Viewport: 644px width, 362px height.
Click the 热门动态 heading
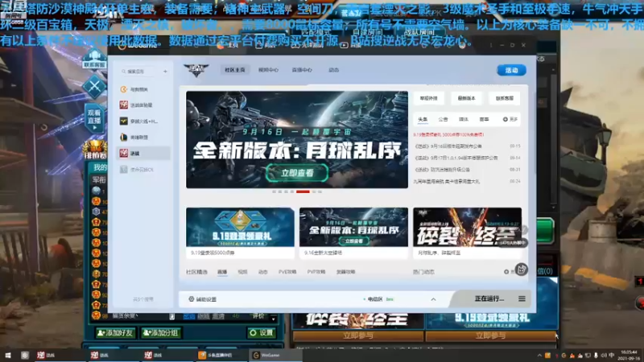(x=423, y=272)
